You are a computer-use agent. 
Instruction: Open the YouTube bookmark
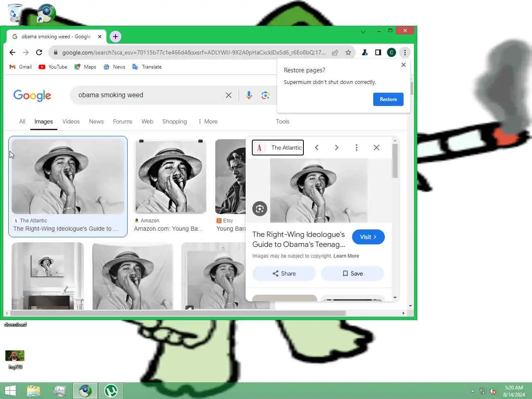[x=53, y=67]
